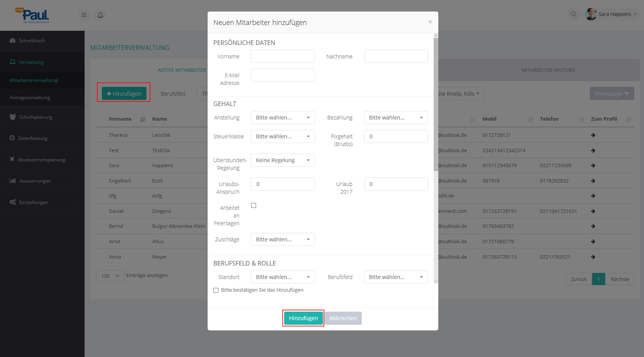This screenshot has height=357, width=644.
Task: Click the Vorname input field
Action: click(x=282, y=56)
